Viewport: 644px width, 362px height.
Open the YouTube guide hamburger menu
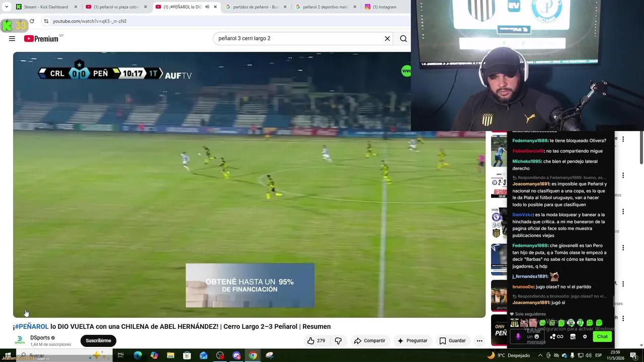(x=12, y=39)
